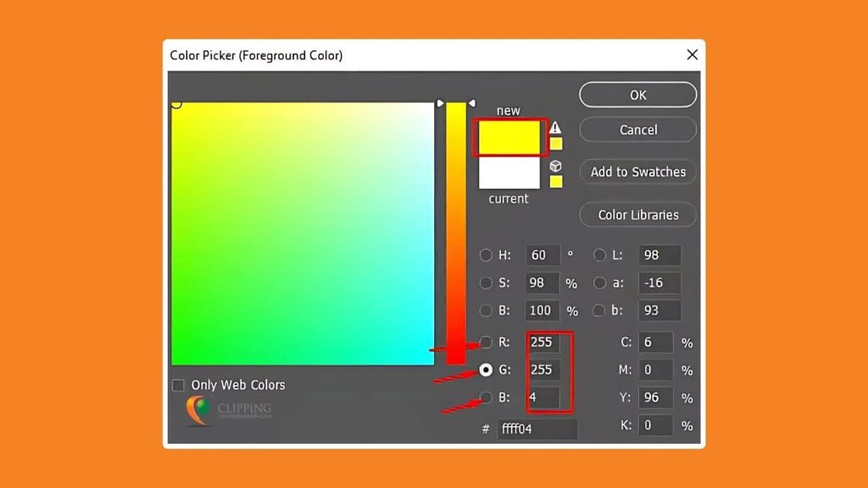The image size is (868, 488).
Task: Select the L lightness radio button
Action: tap(599, 255)
